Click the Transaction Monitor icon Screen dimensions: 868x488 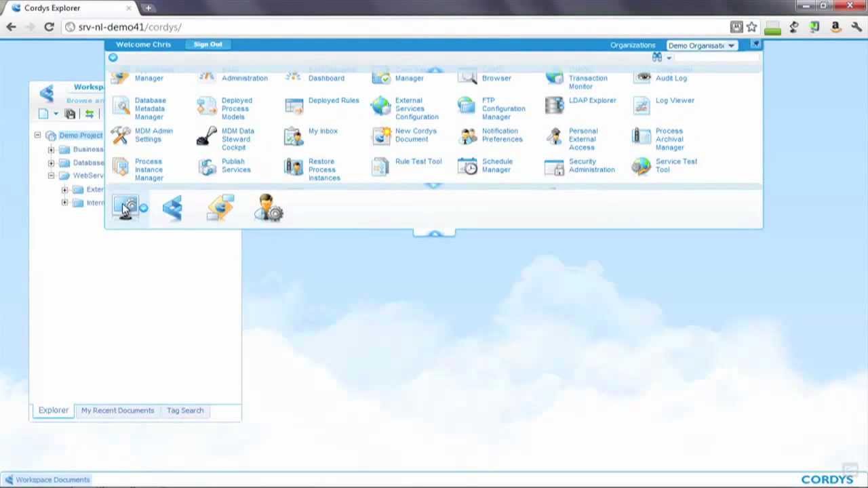pos(554,78)
